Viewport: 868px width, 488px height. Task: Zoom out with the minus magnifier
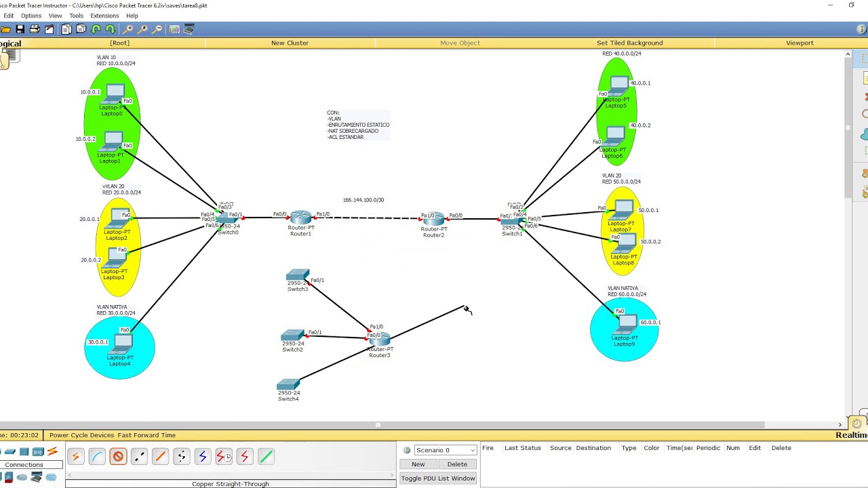(157, 29)
